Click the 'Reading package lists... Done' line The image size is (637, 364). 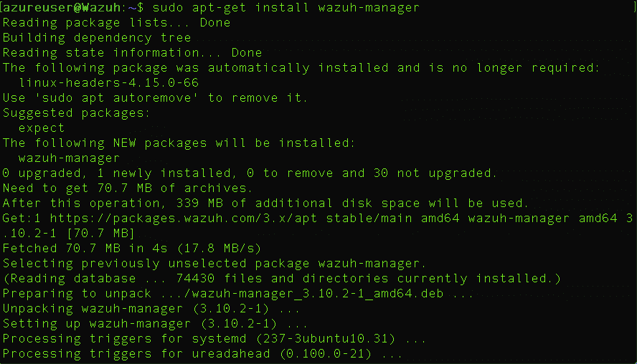(116, 23)
